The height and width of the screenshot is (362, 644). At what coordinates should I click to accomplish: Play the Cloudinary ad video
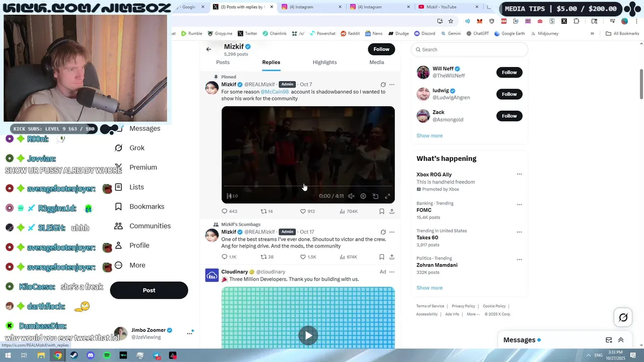308,335
